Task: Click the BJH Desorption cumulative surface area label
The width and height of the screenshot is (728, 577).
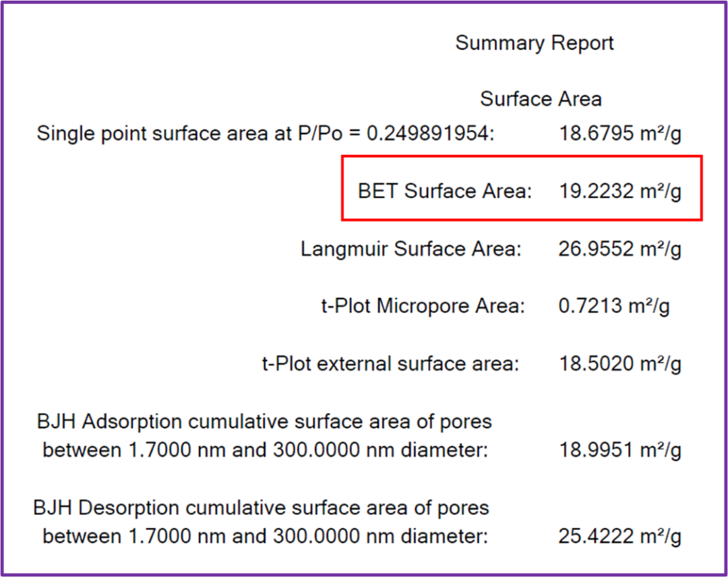Action: 262,508
